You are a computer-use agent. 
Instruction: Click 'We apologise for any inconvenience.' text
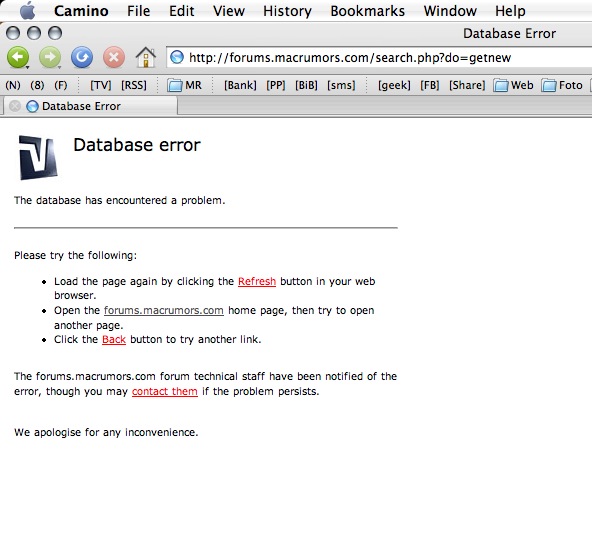click(106, 432)
